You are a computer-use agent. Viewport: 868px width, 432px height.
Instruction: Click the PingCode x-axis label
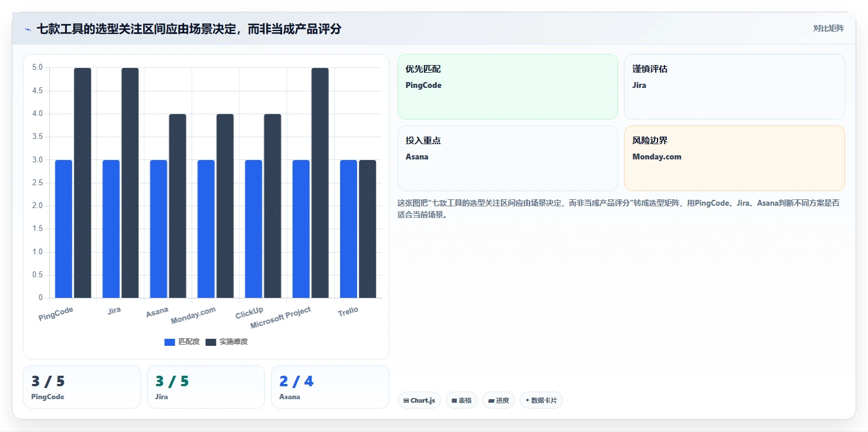[56, 314]
